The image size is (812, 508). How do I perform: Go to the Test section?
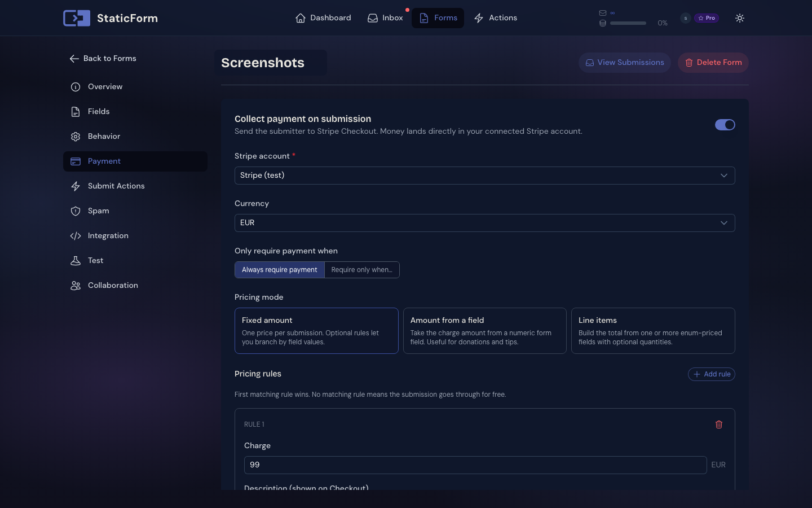click(x=135, y=261)
